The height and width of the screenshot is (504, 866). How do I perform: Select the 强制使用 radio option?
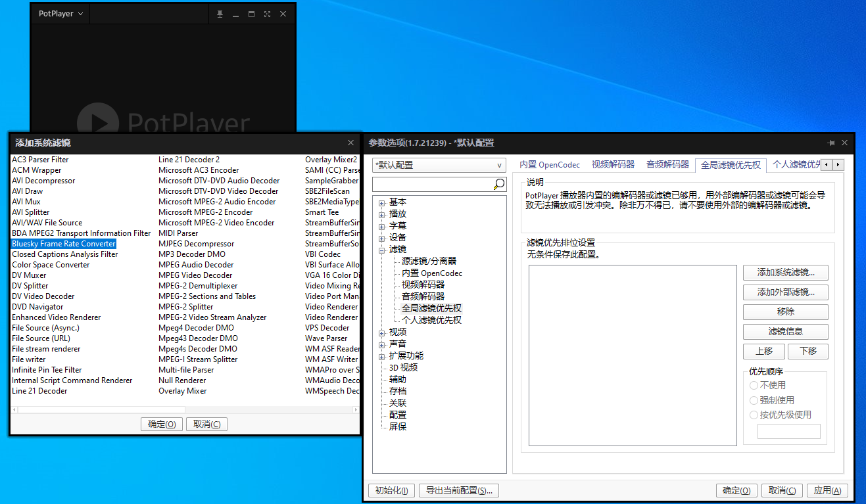tap(773, 400)
